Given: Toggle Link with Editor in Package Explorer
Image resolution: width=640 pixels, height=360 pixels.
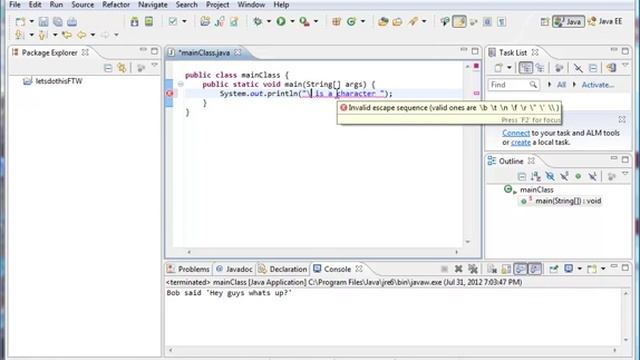Looking at the screenshot, I should click(x=122, y=68).
